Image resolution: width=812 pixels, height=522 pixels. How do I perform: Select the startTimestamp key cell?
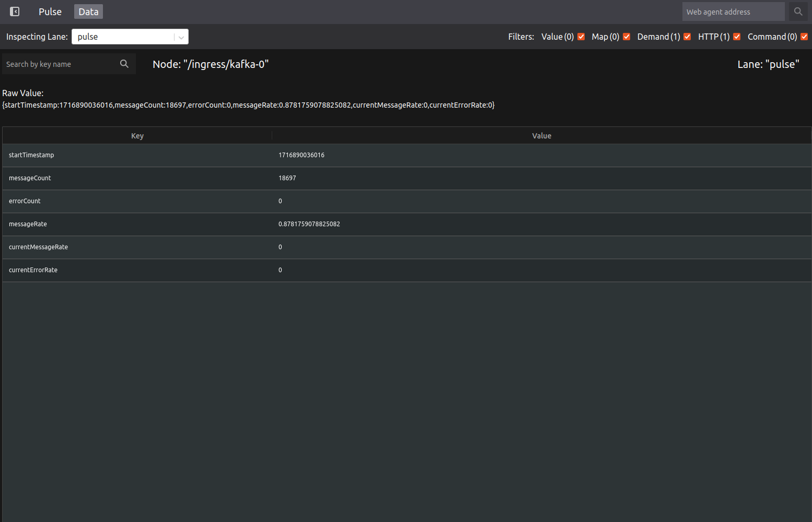coord(137,155)
